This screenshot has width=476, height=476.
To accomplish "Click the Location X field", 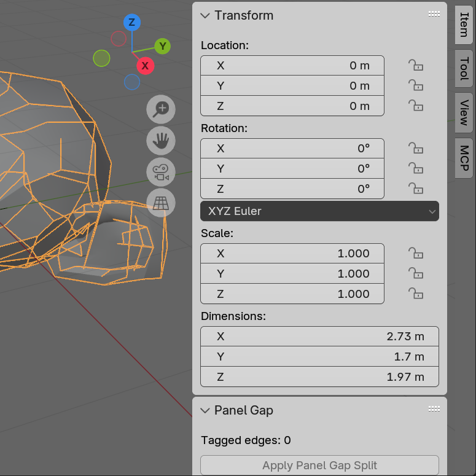I will (292, 65).
